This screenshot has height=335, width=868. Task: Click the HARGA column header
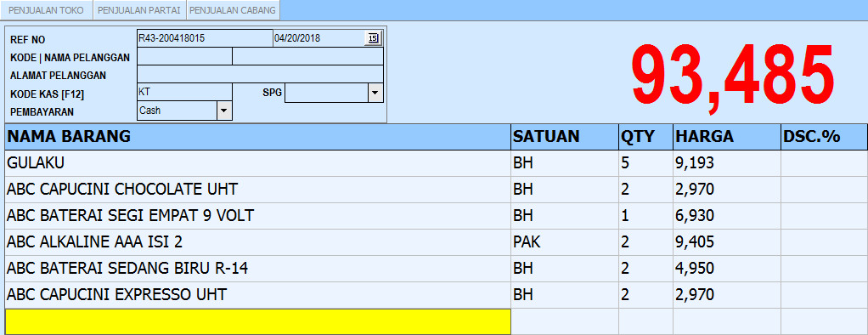727,136
